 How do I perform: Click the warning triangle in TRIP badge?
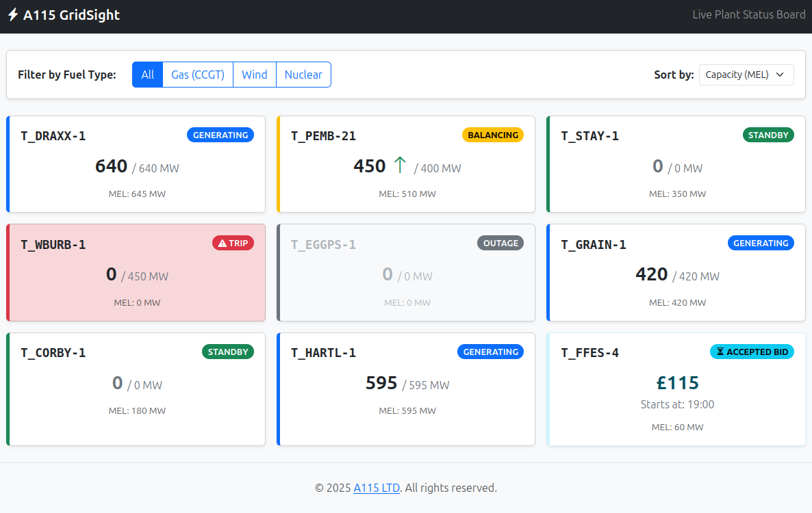[x=223, y=243]
